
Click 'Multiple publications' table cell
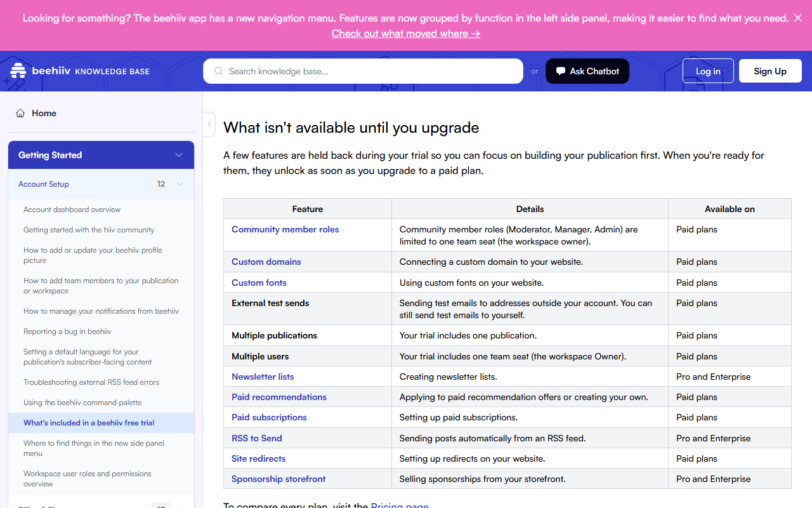308,335
